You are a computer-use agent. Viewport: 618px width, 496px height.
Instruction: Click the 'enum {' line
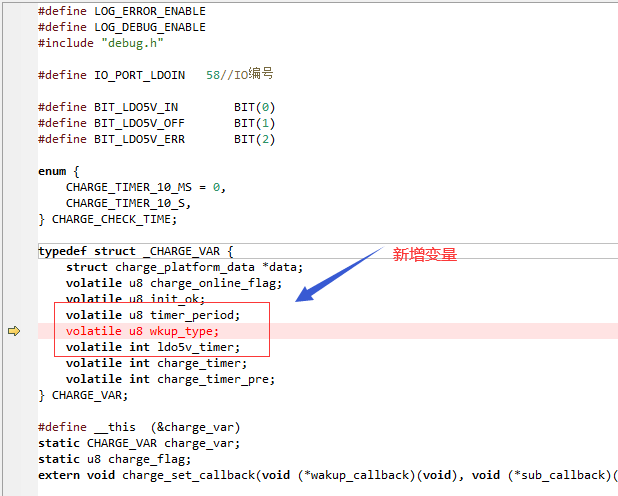click(x=59, y=172)
